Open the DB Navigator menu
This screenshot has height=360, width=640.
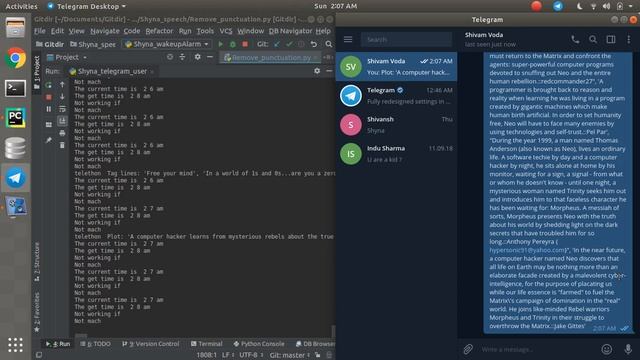[290, 31]
